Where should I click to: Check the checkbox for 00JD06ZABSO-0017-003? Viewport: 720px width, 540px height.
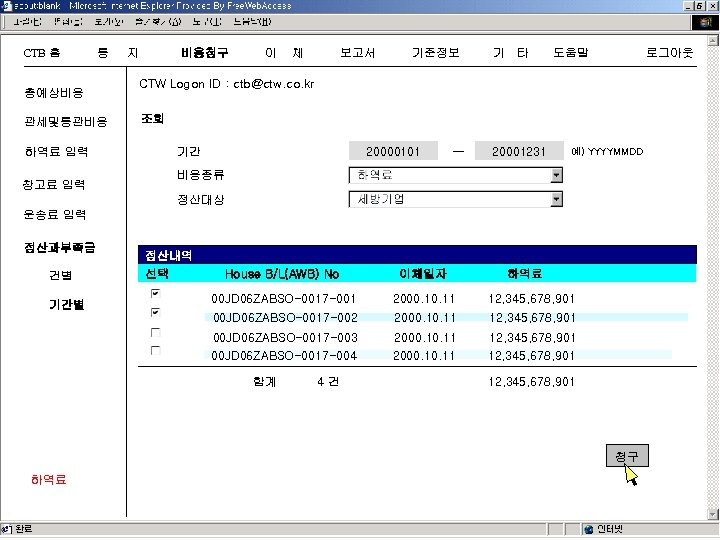pos(155,332)
